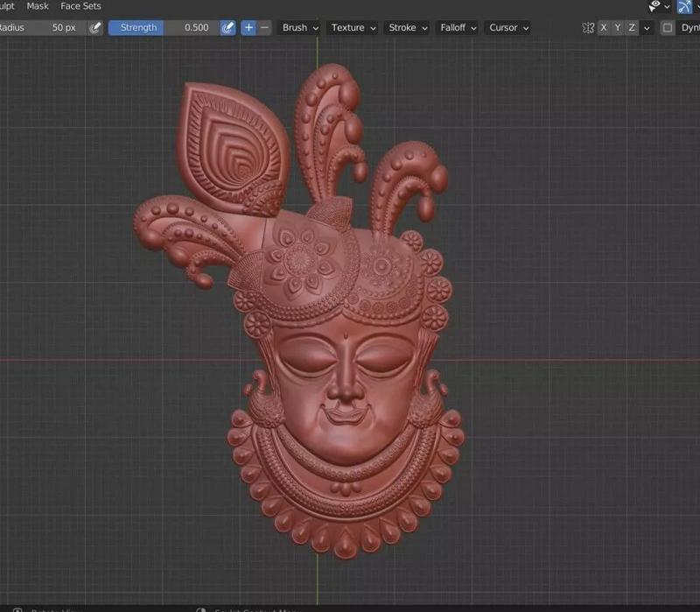Click the symmetry butterfly icon
The image size is (700, 612).
(x=588, y=28)
